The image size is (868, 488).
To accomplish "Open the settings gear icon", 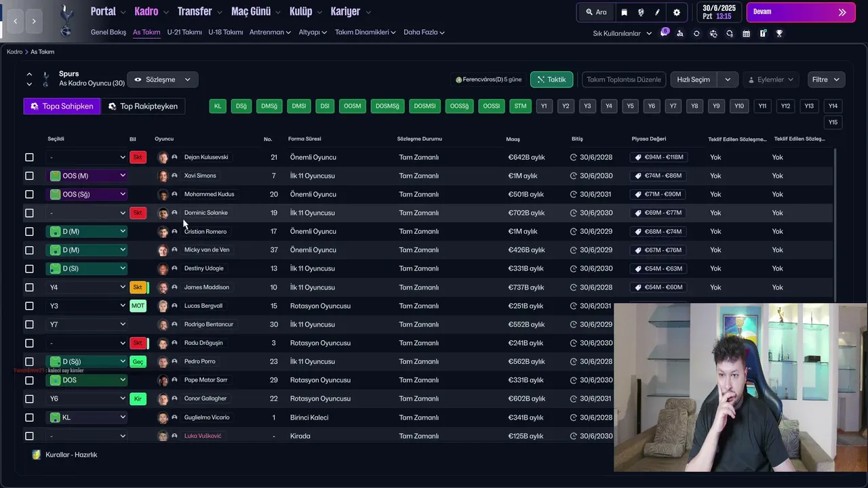I will [x=677, y=12].
